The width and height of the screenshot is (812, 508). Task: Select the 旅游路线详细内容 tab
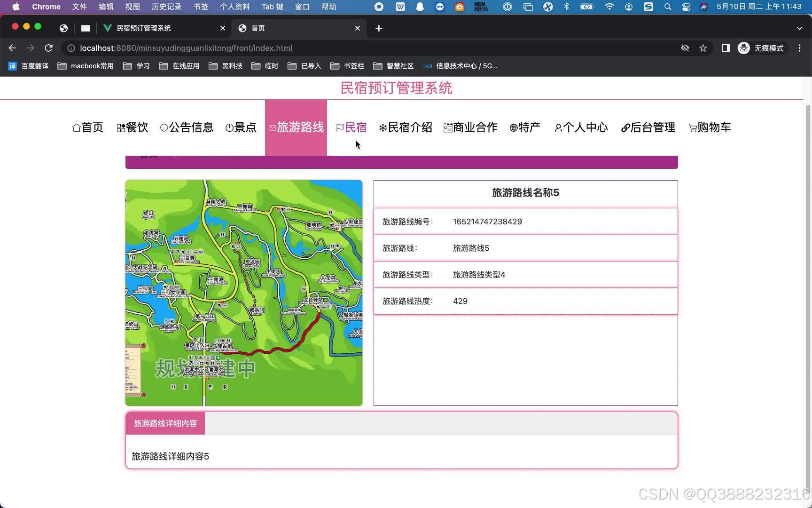(165, 423)
